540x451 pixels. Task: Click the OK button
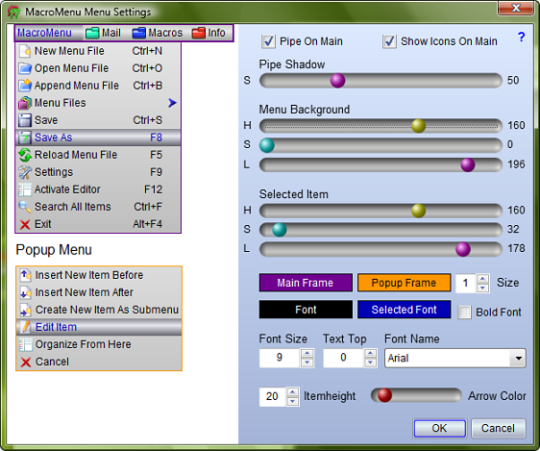[x=439, y=429]
